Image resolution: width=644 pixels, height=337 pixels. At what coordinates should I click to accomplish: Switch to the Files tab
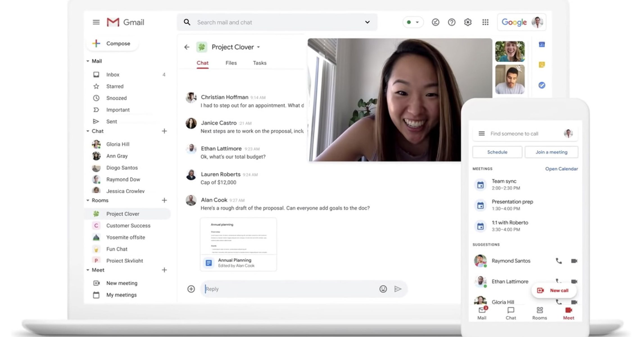[231, 63]
